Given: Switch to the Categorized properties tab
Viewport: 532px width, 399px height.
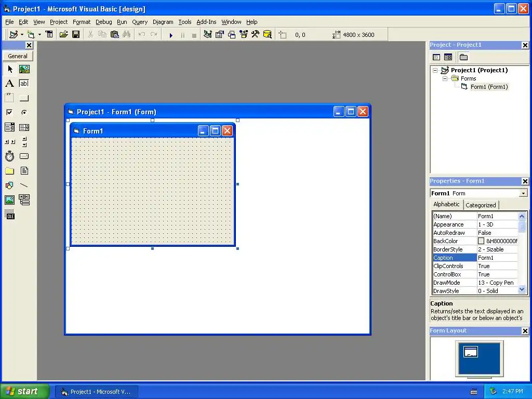Looking at the screenshot, I should pos(481,205).
